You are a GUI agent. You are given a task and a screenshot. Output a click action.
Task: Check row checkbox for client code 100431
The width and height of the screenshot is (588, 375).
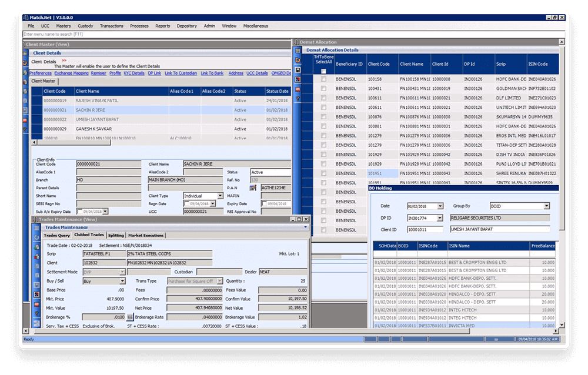point(323,89)
